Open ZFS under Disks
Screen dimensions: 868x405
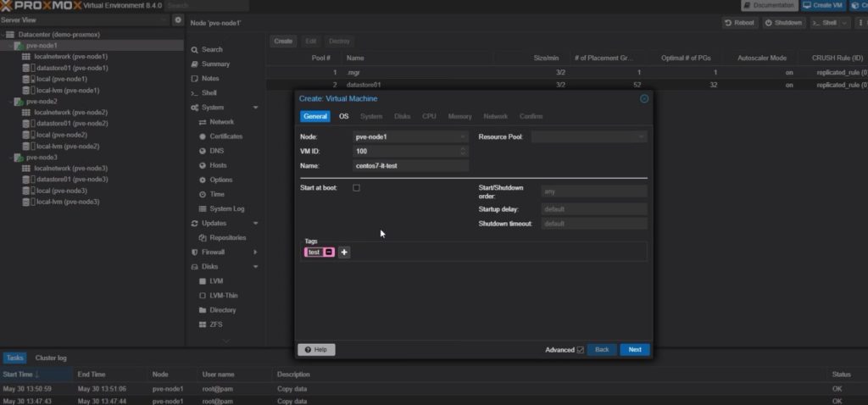coord(216,325)
